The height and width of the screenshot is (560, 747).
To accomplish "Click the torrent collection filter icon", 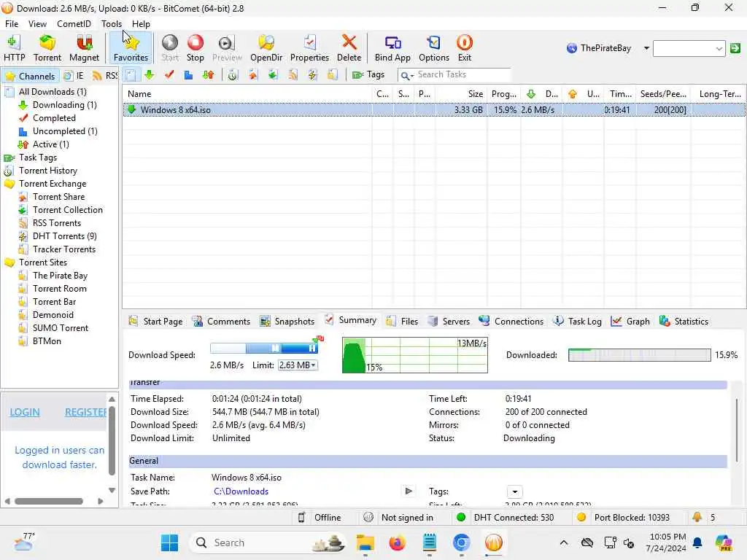I will tap(273, 75).
